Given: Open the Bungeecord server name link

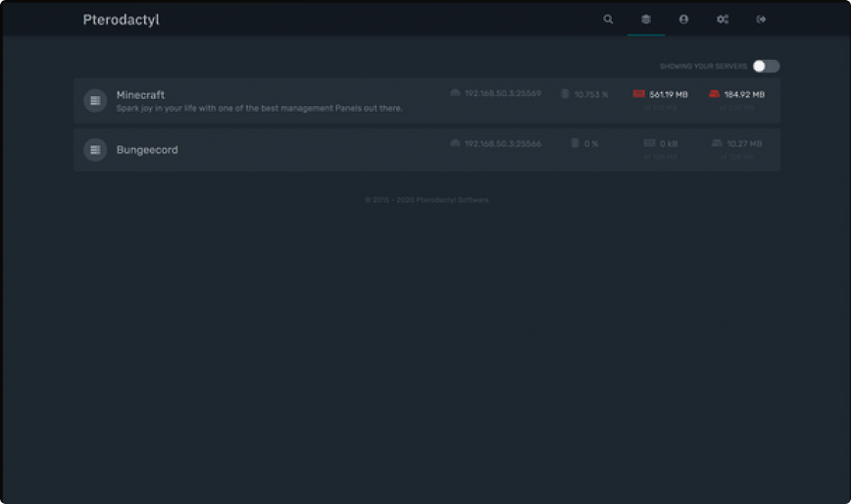Looking at the screenshot, I should [147, 150].
